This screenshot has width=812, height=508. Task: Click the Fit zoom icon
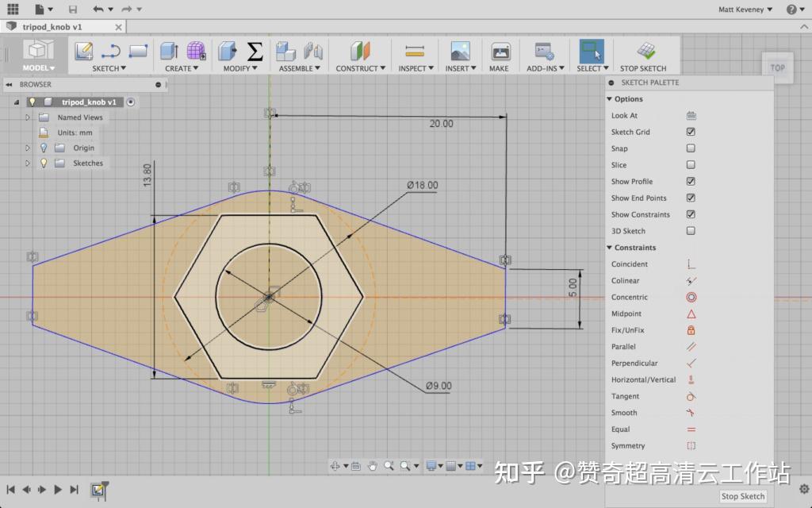(406, 466)
